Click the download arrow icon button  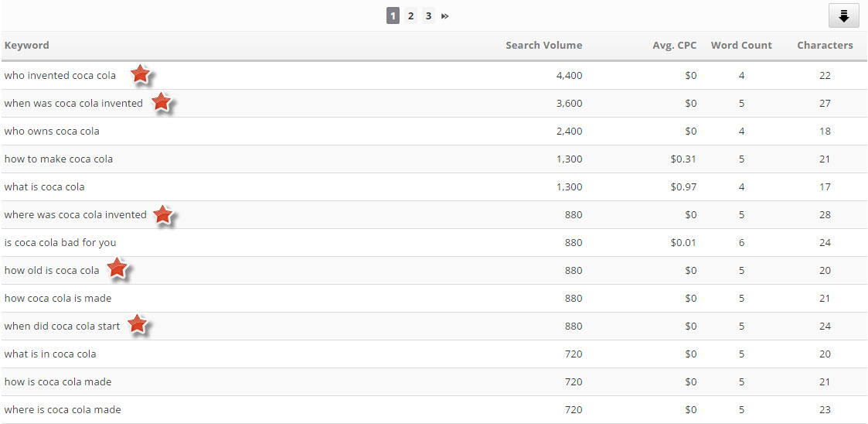(843, 15)
